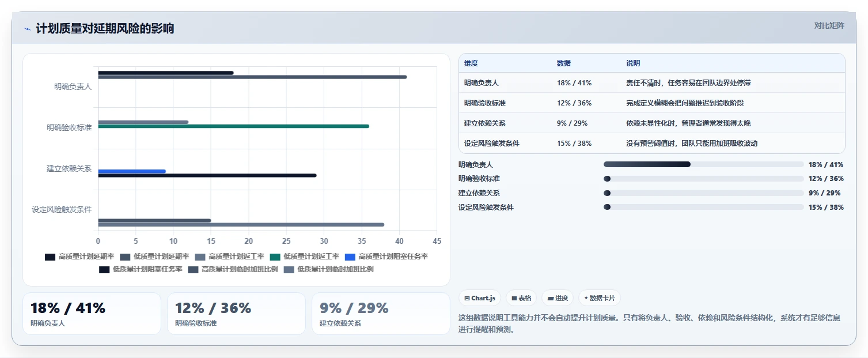Click the dark 18 bar for 明确负责人
This screenshot has height=358, width=868.
pos(166,73)
